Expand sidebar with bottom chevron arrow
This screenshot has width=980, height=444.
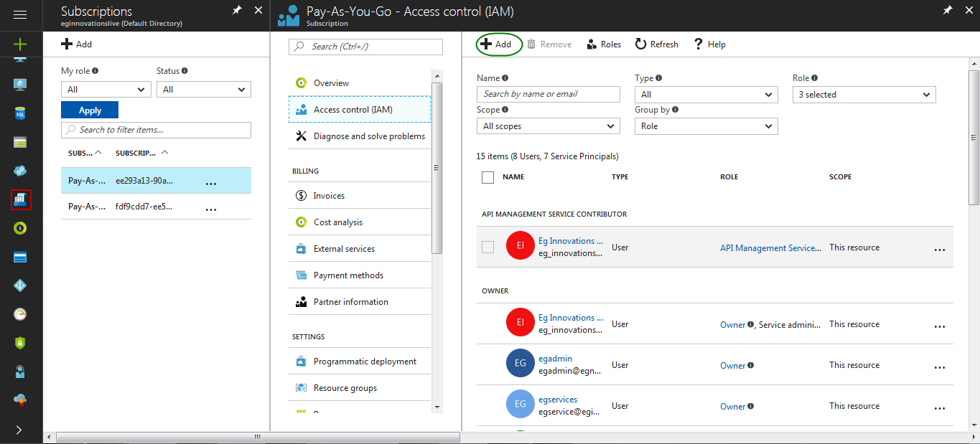(19, 430)
